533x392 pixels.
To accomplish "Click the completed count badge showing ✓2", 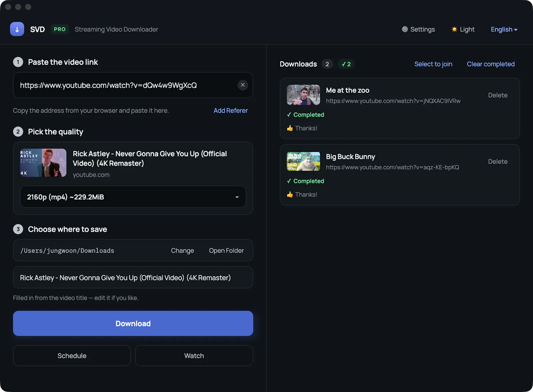I will pos(346,64).
